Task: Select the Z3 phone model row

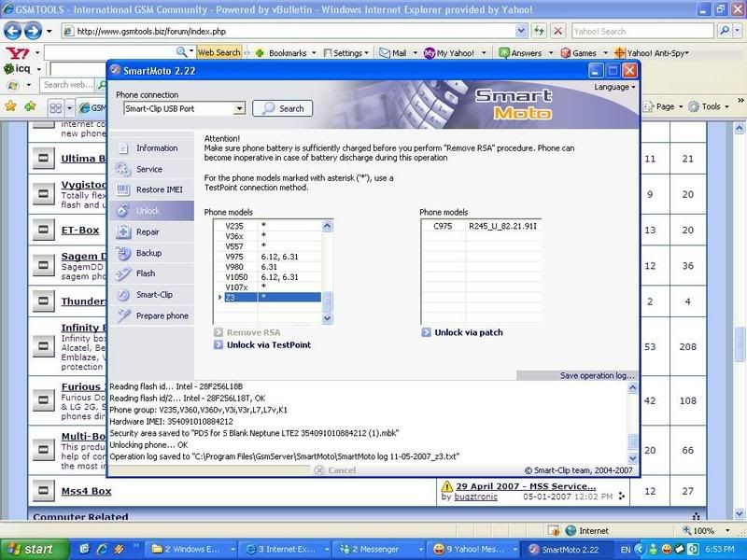Action: click(x=267, y=298)
